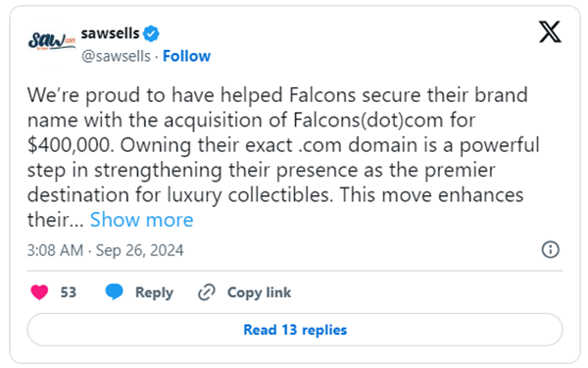588x368 pixels.
Task: Click the @sawsells handle
Action: [116, 56]
